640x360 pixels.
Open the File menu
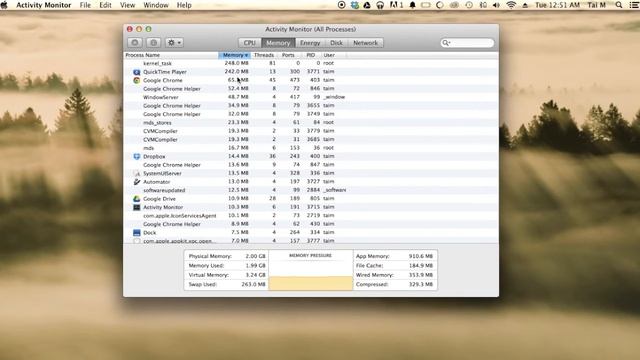pos(85,5)
